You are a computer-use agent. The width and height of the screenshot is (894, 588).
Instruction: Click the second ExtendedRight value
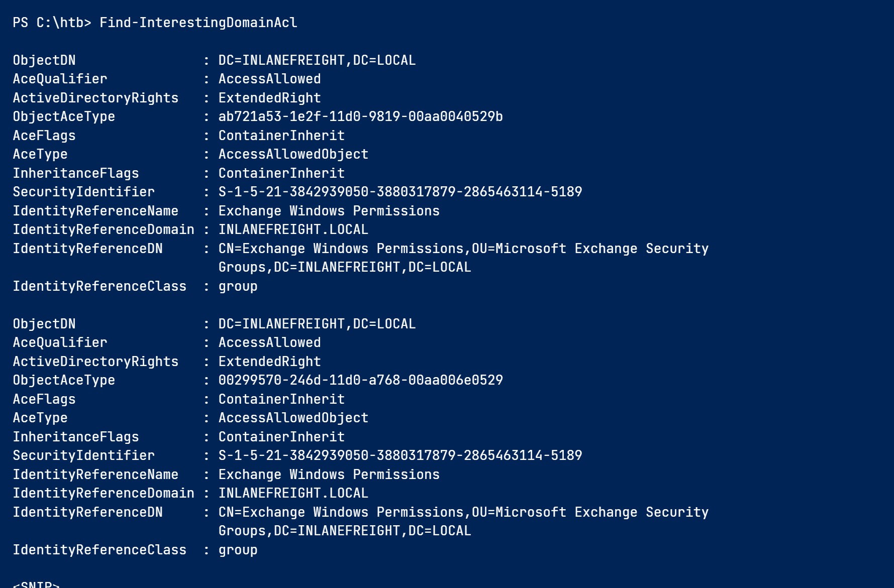point(269,362)
